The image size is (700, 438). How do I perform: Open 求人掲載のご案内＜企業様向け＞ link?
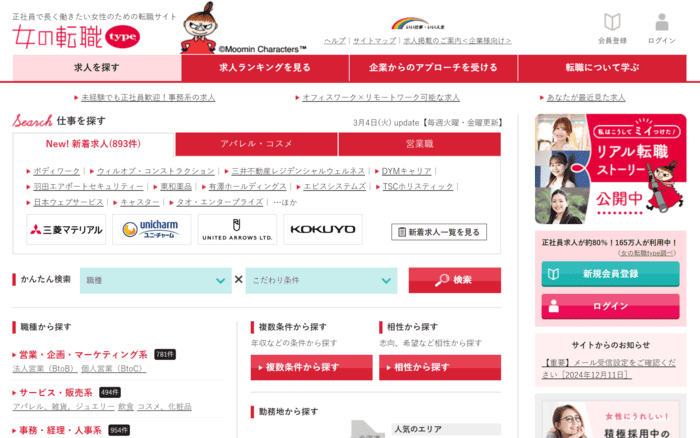click(x=457, y=41)
